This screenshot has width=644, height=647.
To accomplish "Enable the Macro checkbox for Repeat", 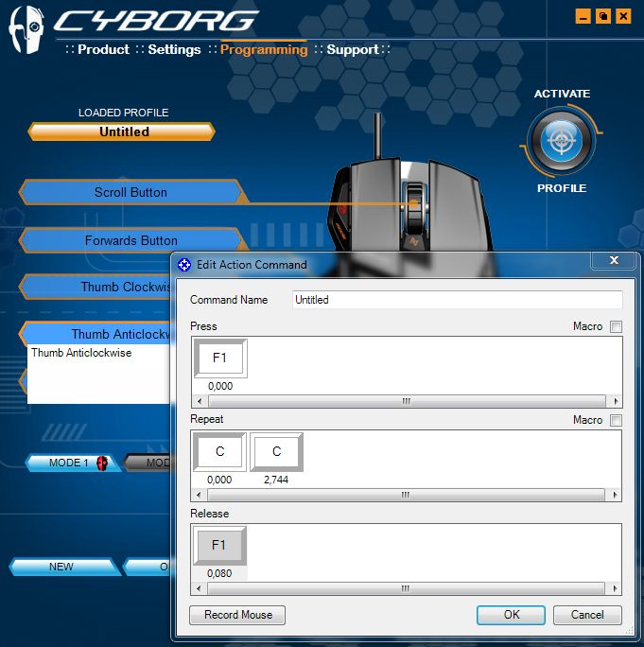I will [617, 420].
